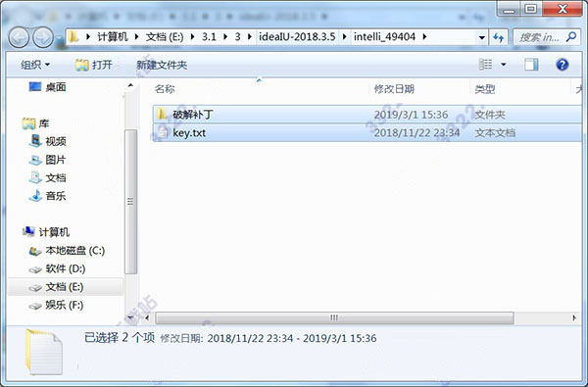Click the key.txt file icon
Image resolution: width=588 pixels, height=387 pixels.
(162, 132)
